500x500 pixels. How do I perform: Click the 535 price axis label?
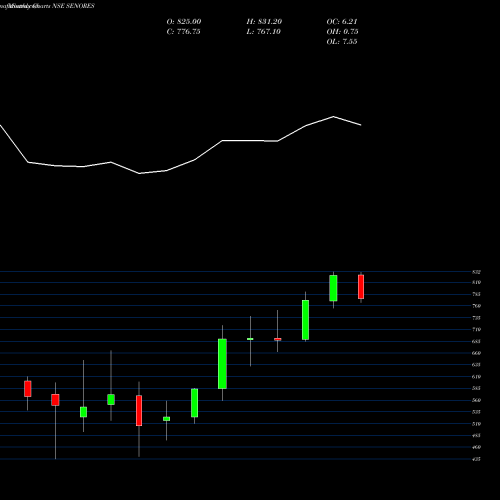[476, 412]
